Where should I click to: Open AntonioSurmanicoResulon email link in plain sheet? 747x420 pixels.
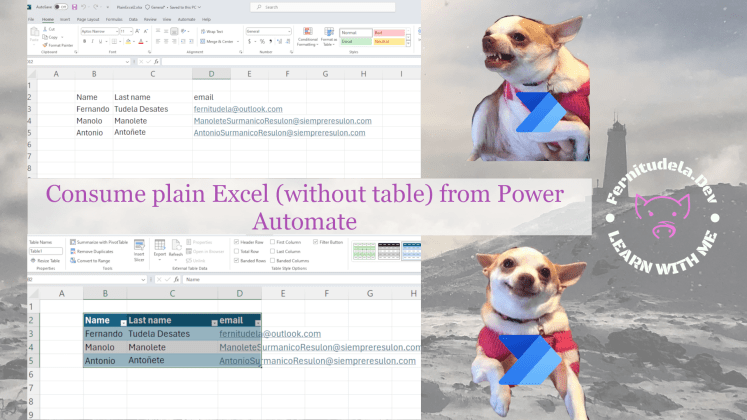coord(279,133)
